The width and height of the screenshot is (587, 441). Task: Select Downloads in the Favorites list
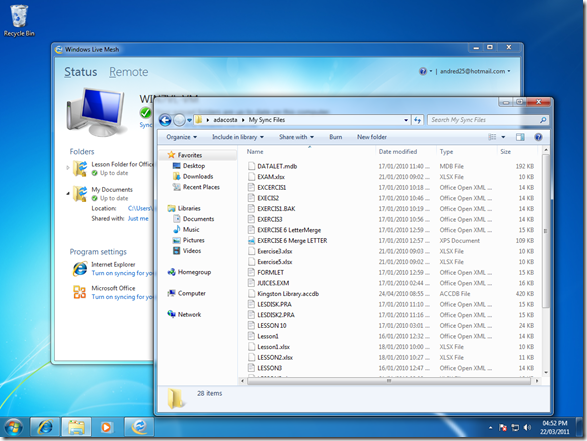[x=193, y=176]
